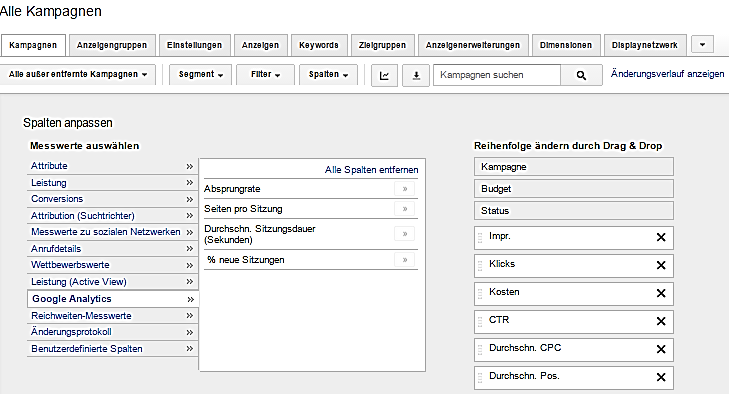729x394 pixels.
Task: Switch to the Anzeigengruppen tab
Action: pos(112,45)
